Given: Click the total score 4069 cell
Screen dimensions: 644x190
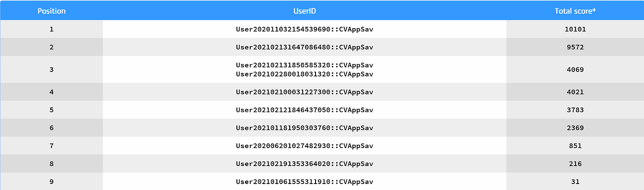Looking at the screenshot, I should tap(575, 70).
